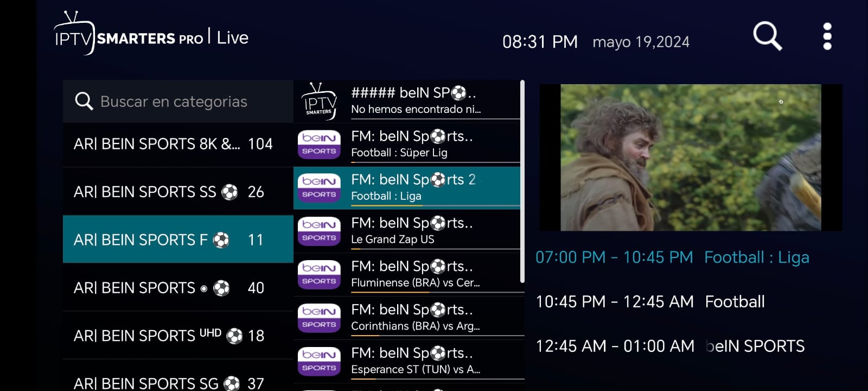The height and width of the screenshot is (391, 868).
Task: Click beIN logo next to Fluminense match
Action: pyautogui.click(x=319, y=275)
